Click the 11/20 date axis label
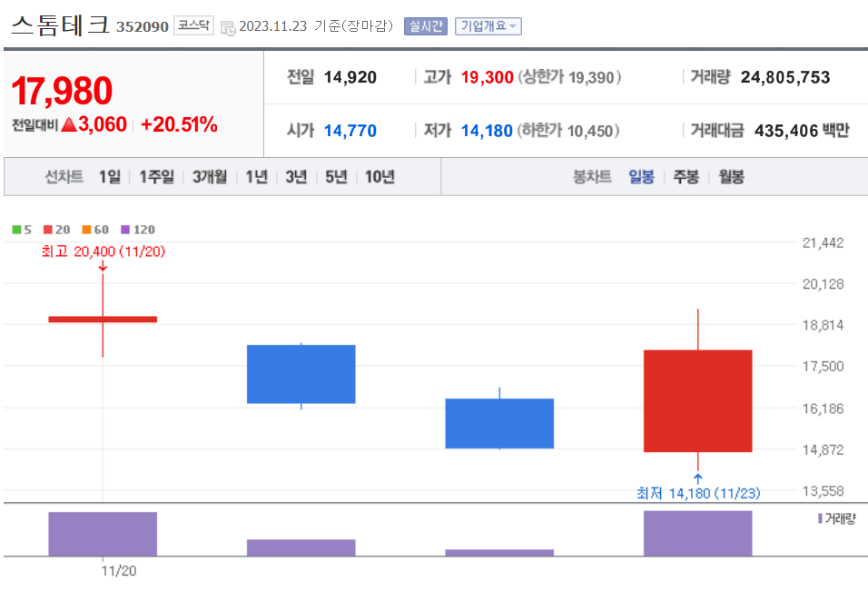The image size is (868, 591). point(118,571)
